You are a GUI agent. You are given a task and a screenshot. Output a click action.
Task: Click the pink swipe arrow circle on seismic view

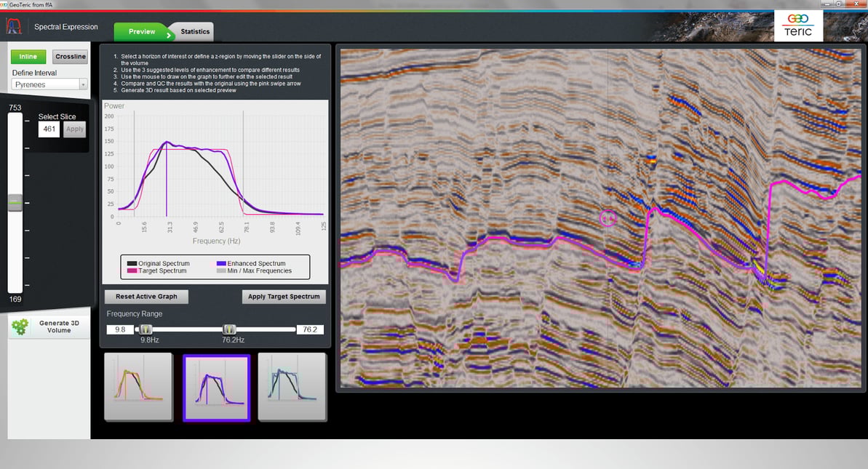608,217
